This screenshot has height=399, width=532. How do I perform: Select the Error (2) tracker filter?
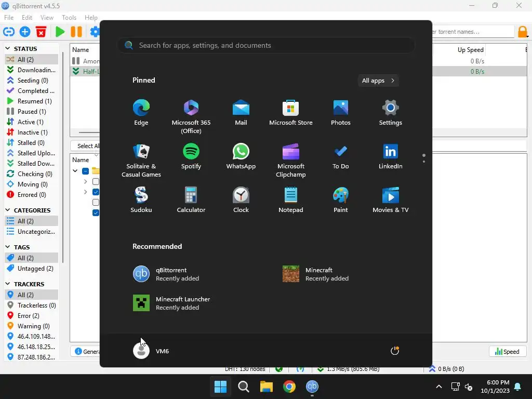click(32, 316)
